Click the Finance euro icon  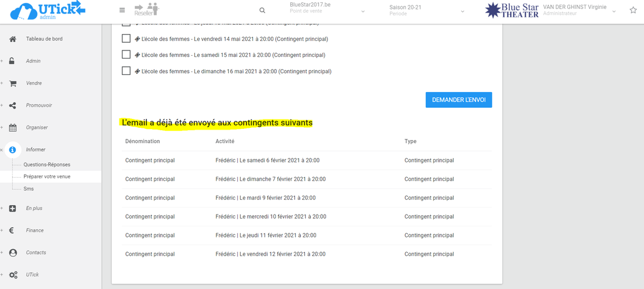click(x=12, y=230)
